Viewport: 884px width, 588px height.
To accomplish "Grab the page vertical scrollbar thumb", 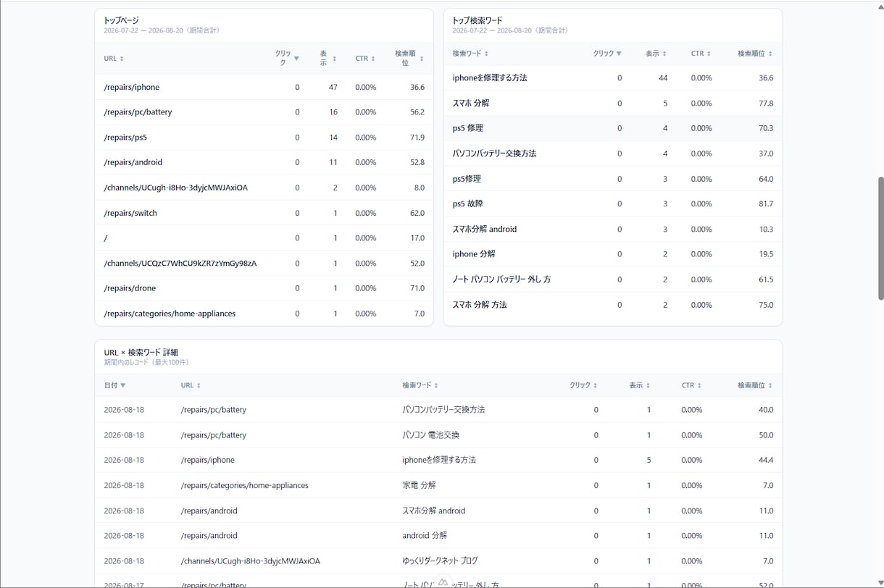I will click(x=880, y=238).
